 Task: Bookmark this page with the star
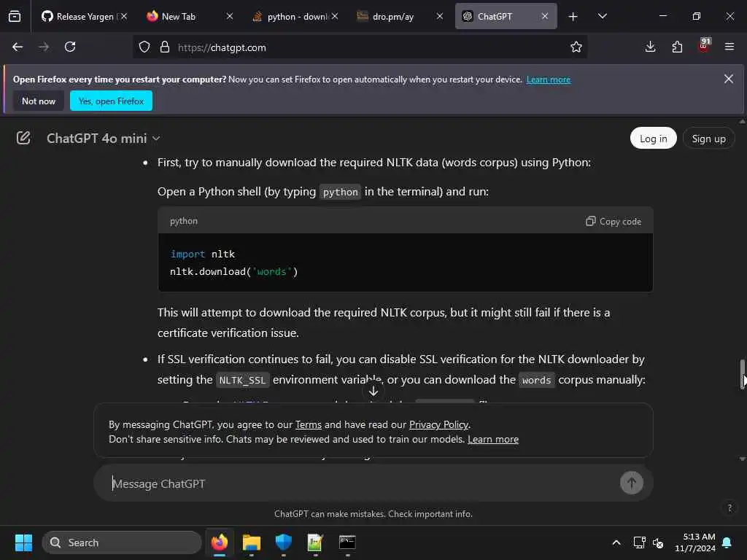(x=576, y=47)
